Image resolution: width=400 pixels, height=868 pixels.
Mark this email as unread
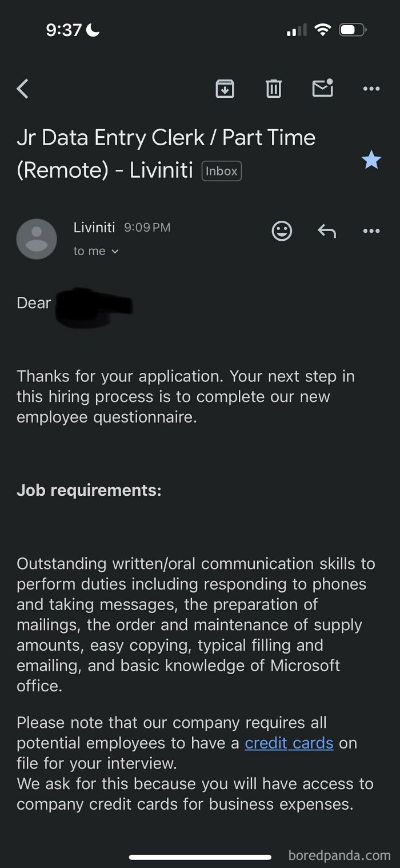point(322,89)
